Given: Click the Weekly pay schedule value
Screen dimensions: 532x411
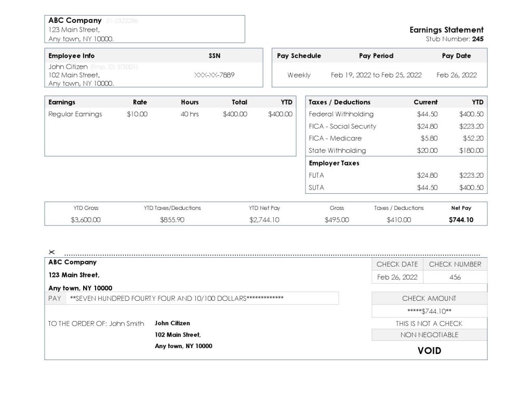Looking at the screenshot, I should [299, 75].
